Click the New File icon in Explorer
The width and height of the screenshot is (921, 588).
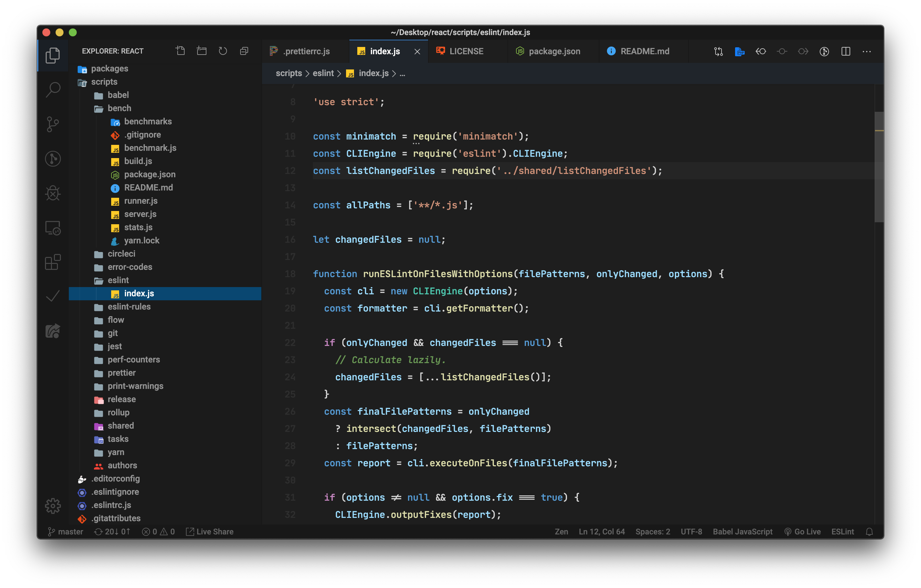click(x=180, y=51)
